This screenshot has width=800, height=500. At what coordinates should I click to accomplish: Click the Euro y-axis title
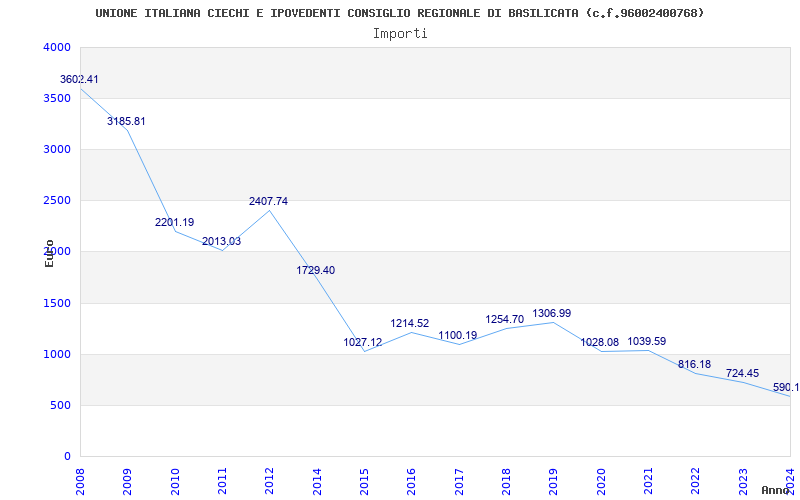49,253
